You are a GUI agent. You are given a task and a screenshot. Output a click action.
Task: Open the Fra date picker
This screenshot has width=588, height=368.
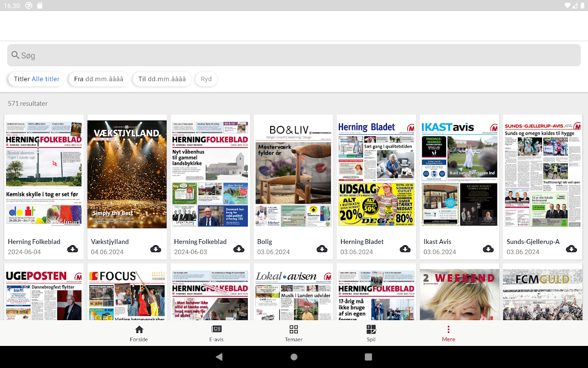click(x=99, y=79)
